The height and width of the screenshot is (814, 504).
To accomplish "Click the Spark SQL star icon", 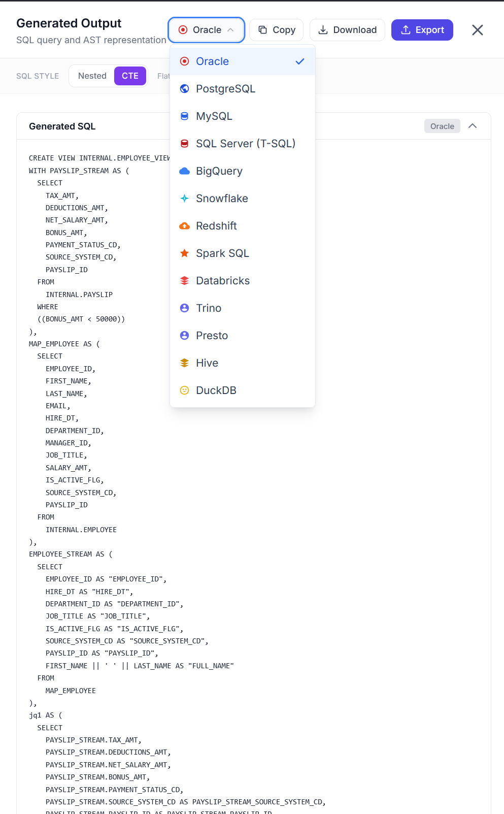I will (x=185, y=253).
